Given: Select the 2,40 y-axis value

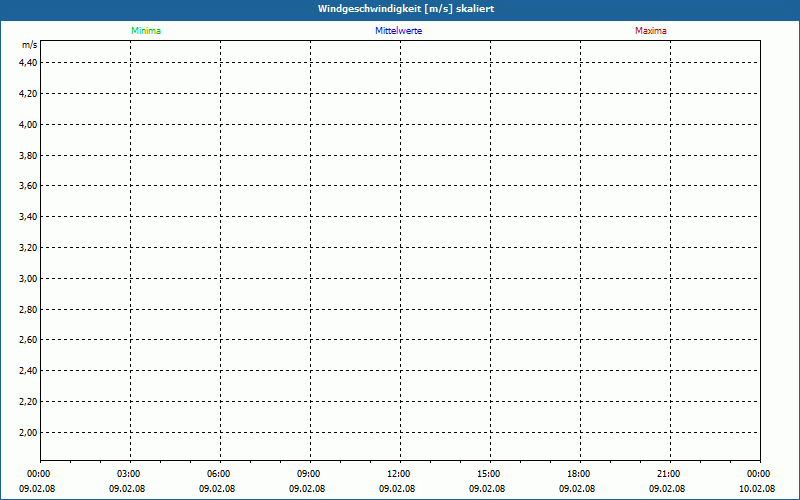Looking at the screenshot, I should point(28,371).
